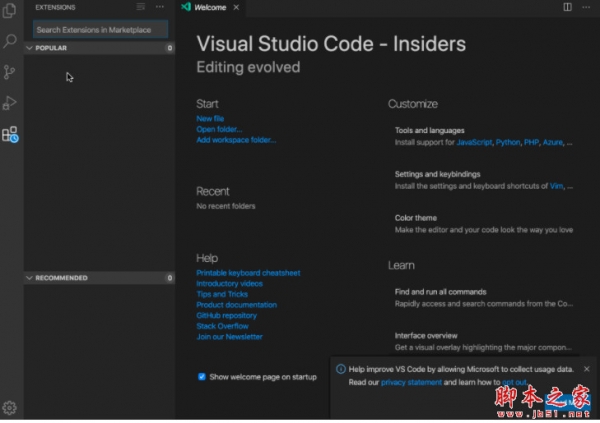This screenshot has width=600, height=423.
Task: Open Stack Overflow link
Action: tap(222, 326)
